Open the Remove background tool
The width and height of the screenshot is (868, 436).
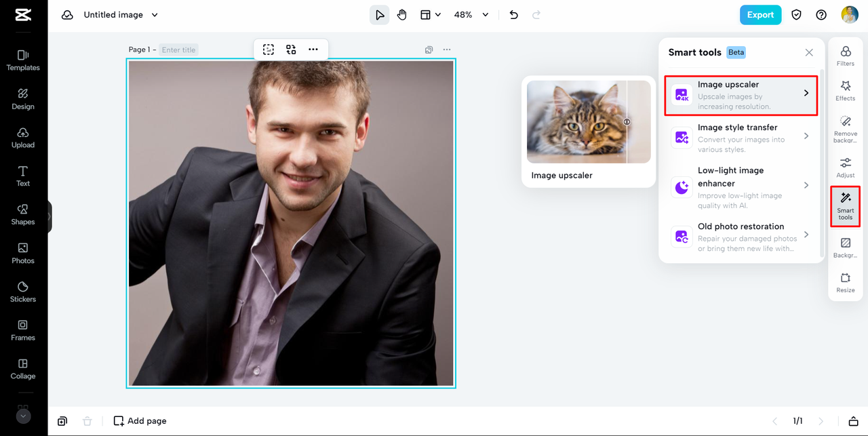pos(846,129)
